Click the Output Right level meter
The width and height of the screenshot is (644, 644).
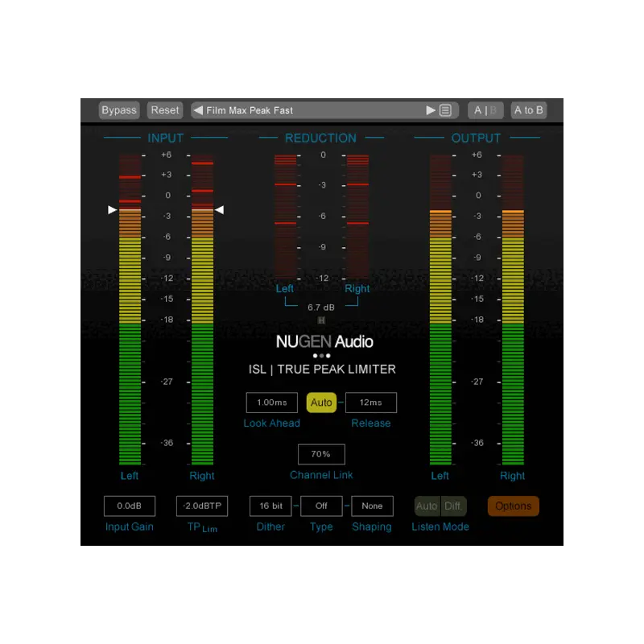pyautogui.click(x=513, y=310)
